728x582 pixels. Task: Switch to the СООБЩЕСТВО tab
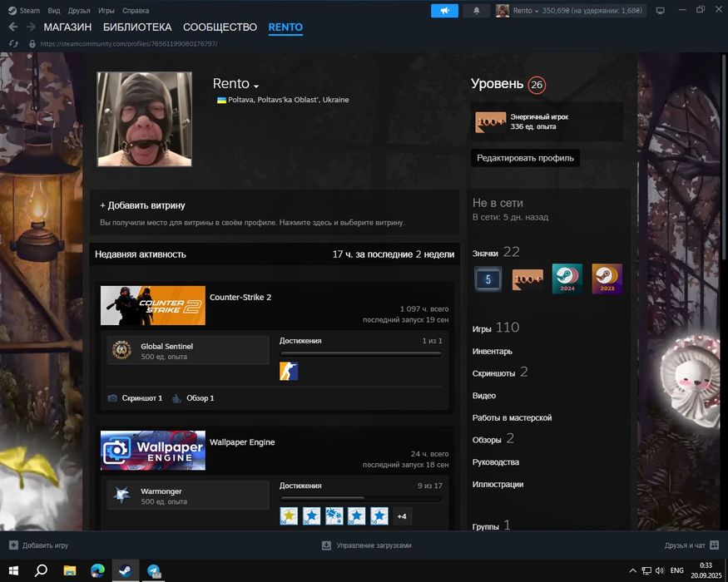click(x=220, y=27)
